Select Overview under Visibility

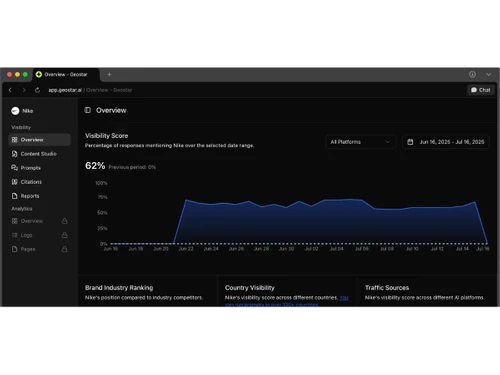click(39, 140)
